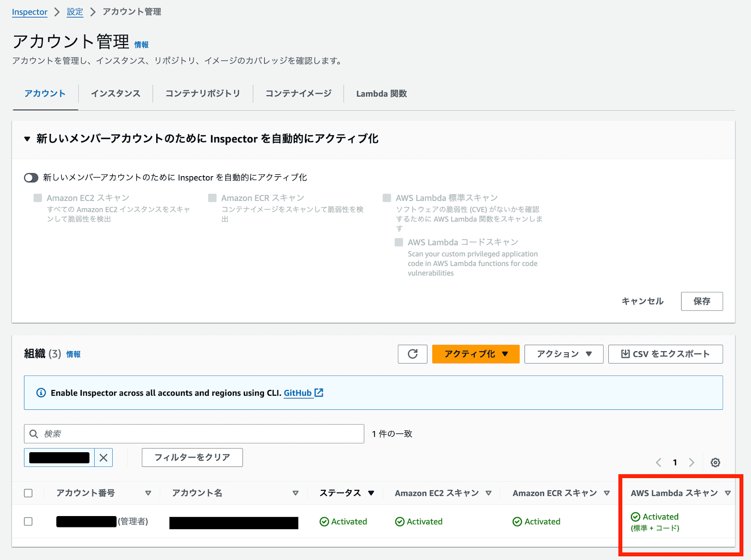Click the search magnifier icon
Image resolution: width=751 pixels, height=560 pixels.
click(x=33, y=434)
